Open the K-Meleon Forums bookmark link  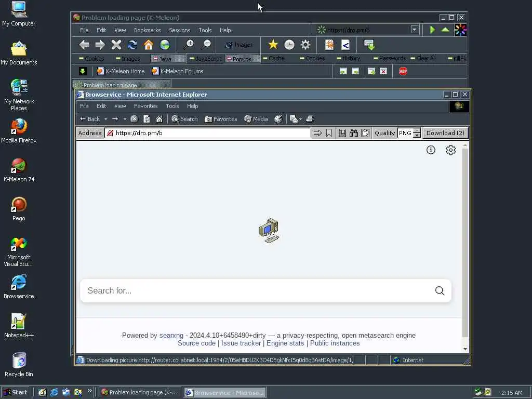tap(178, 71)
